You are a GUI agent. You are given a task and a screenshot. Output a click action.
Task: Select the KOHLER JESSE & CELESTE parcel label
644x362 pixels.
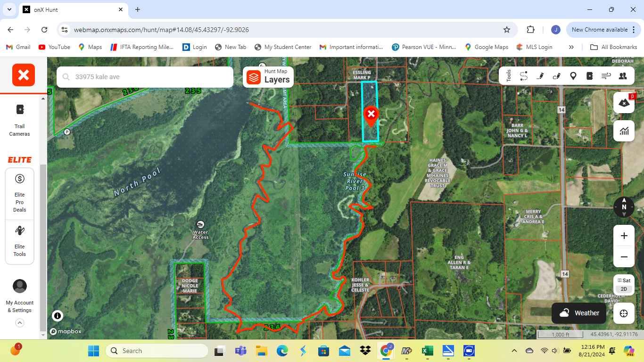coord(361,285)
